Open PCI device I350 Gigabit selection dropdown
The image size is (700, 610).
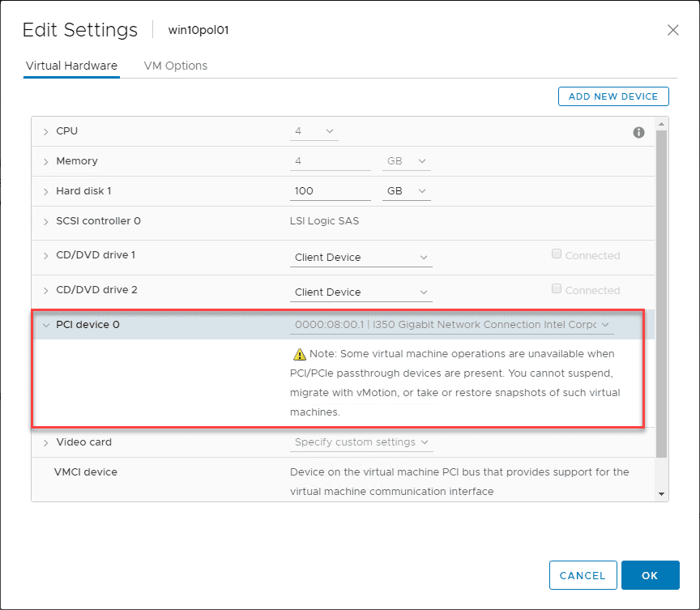(x=451, y=325)
